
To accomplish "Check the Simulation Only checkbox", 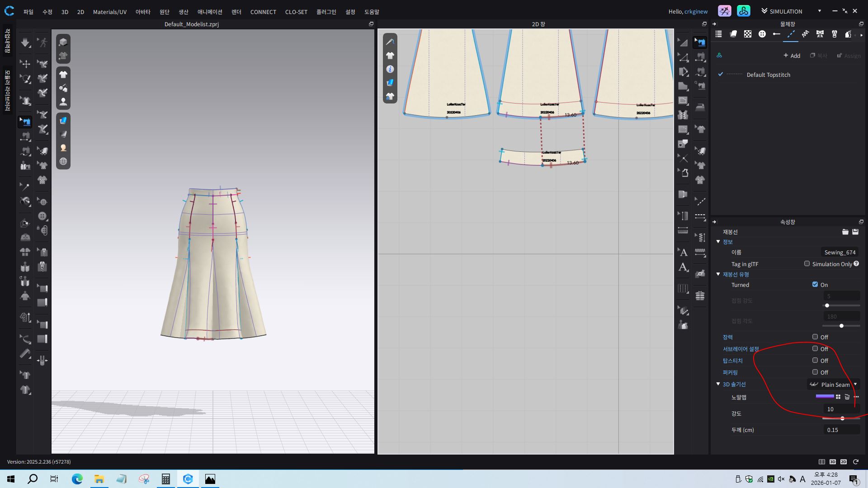I will point(807,263).
